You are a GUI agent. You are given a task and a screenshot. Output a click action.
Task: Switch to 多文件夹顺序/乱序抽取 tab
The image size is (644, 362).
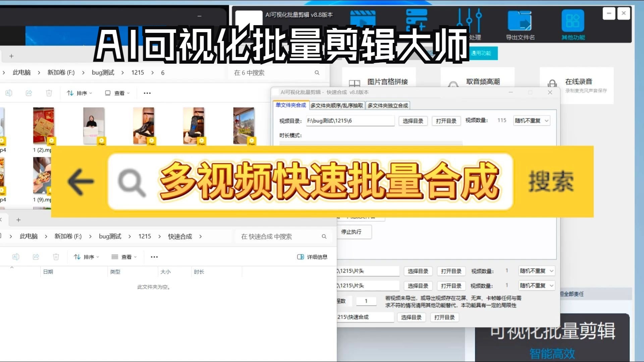337,106
